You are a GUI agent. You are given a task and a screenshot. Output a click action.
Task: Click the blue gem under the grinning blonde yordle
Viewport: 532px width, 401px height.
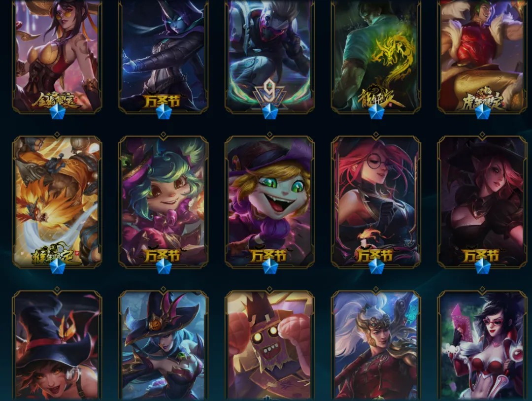(x=270, y=267)
